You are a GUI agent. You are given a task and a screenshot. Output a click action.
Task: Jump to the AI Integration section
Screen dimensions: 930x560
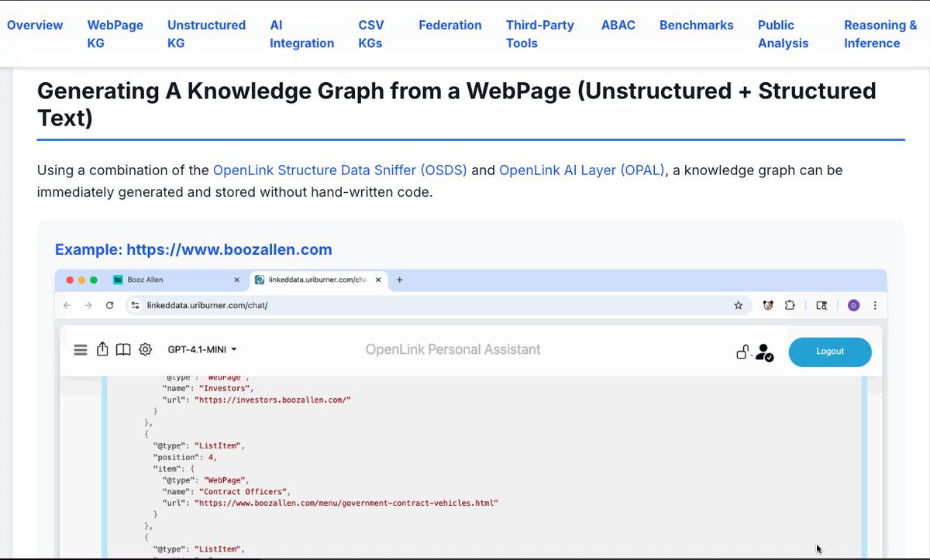301,34
